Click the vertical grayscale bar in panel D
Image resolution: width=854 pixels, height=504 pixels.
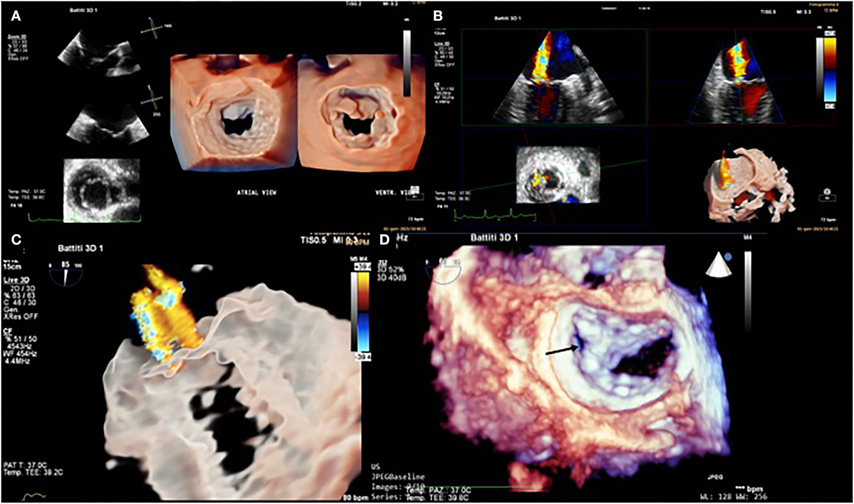(x=747, y=292)
